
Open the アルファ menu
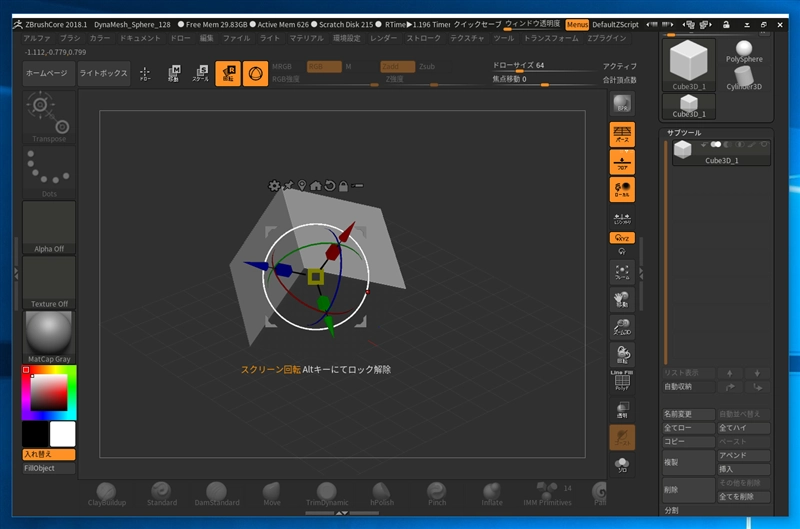[x=37, y=38]
